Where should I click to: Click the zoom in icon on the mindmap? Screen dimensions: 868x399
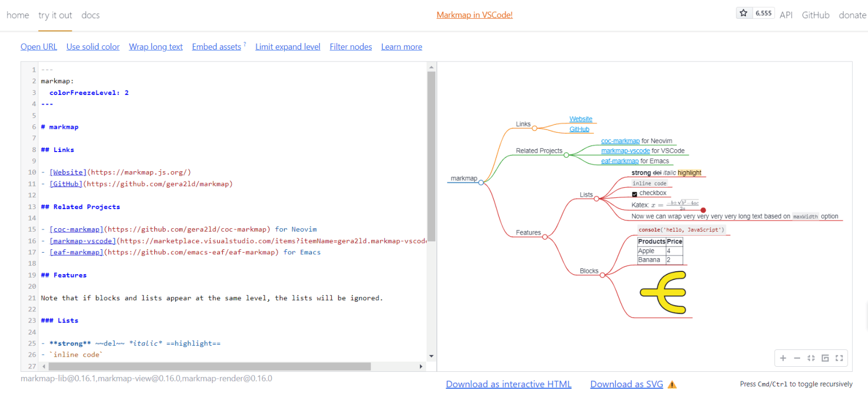click(x=783, y=358)
